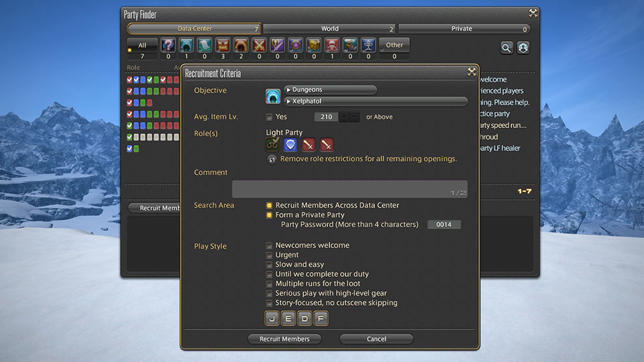
Task: Select the healer role slot with checkmark
Action: tap(273, 145)
